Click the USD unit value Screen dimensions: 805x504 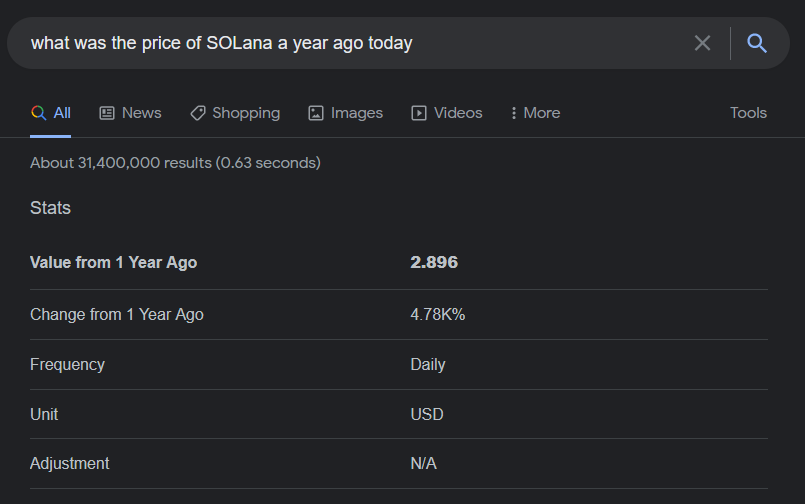point(427,414)
